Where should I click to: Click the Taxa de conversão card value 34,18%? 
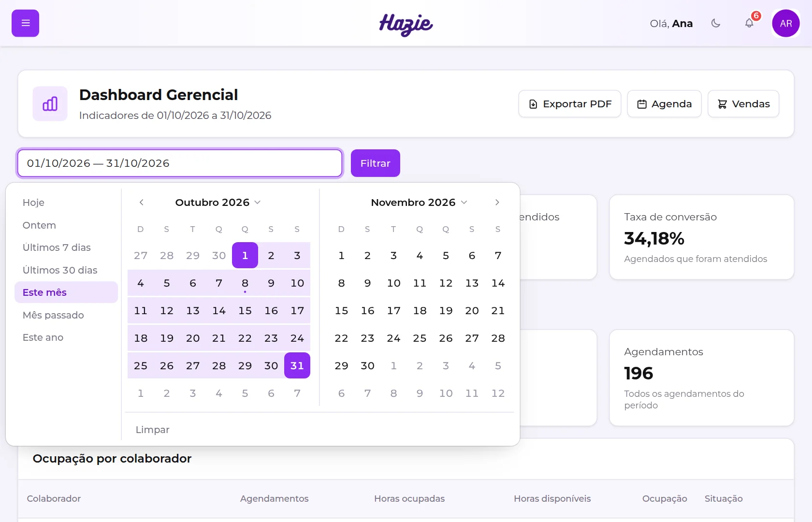(x=654, y=238)
